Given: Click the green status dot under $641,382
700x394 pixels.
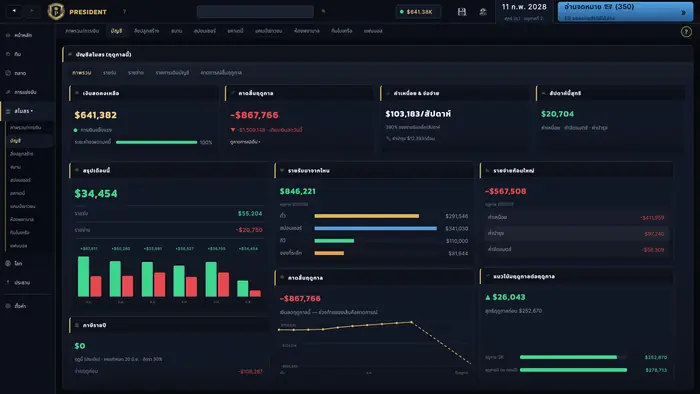Looking at the screenshot, I should pos(75,130).
